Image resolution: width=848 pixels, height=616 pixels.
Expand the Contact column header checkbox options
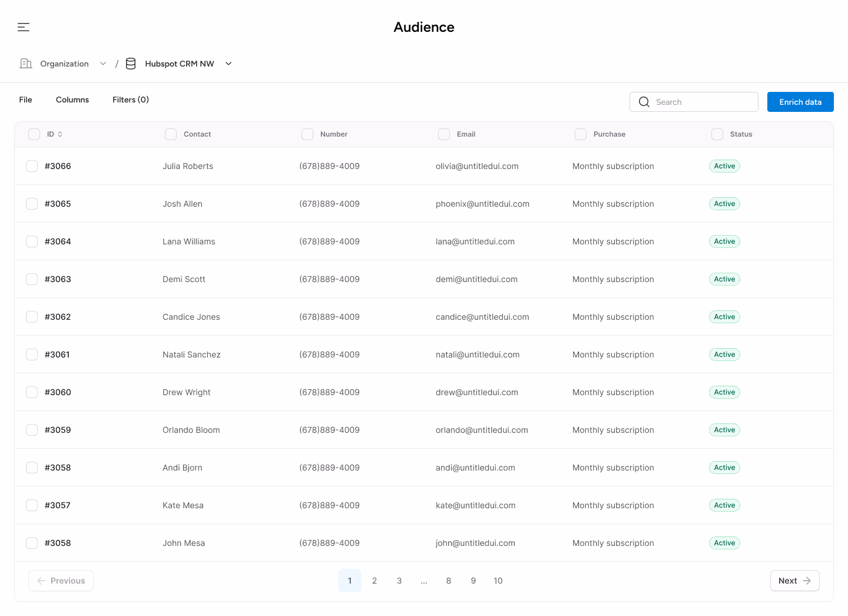[x=171, y=134]
